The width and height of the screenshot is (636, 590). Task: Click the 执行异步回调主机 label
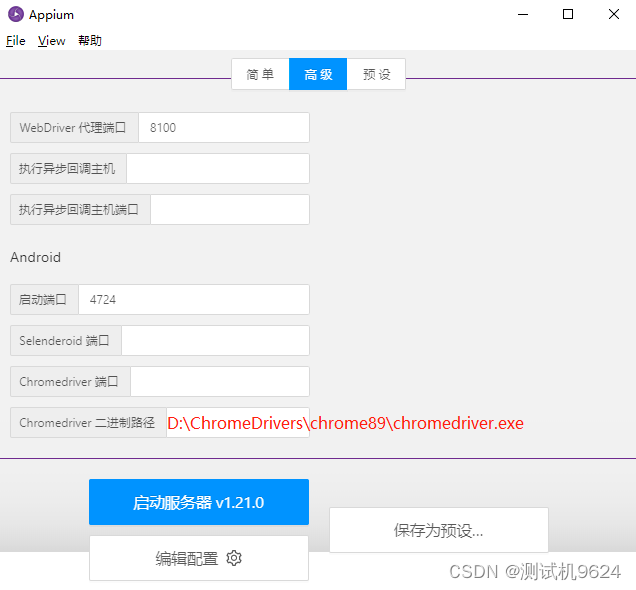click(x=67, y=169)
